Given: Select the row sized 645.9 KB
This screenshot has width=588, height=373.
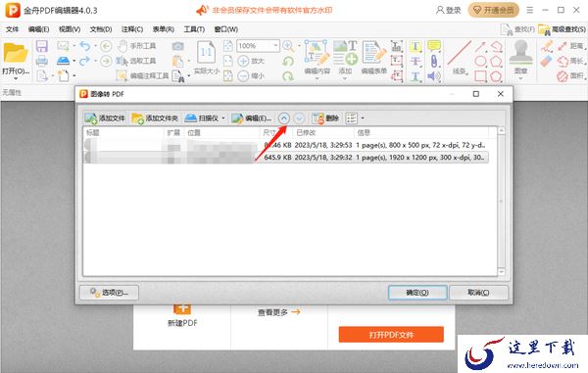Looking at the screenshot, I should pyautogui.click(x=286, y=158).
